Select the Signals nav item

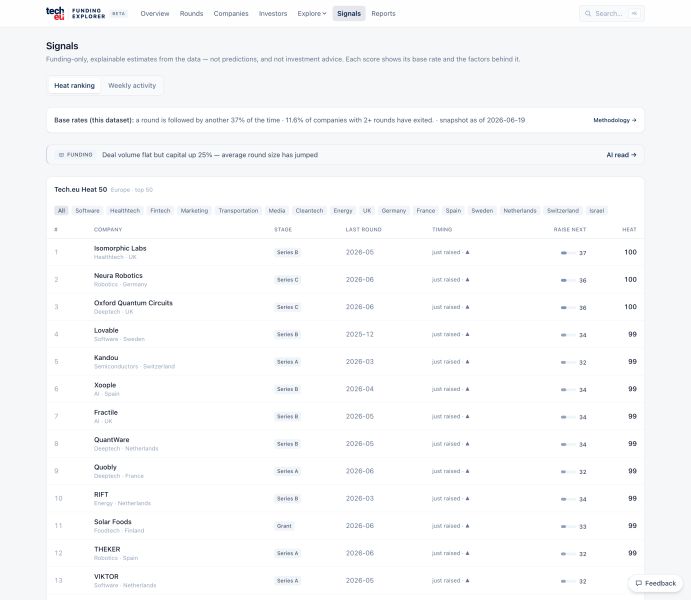[349, 14]
